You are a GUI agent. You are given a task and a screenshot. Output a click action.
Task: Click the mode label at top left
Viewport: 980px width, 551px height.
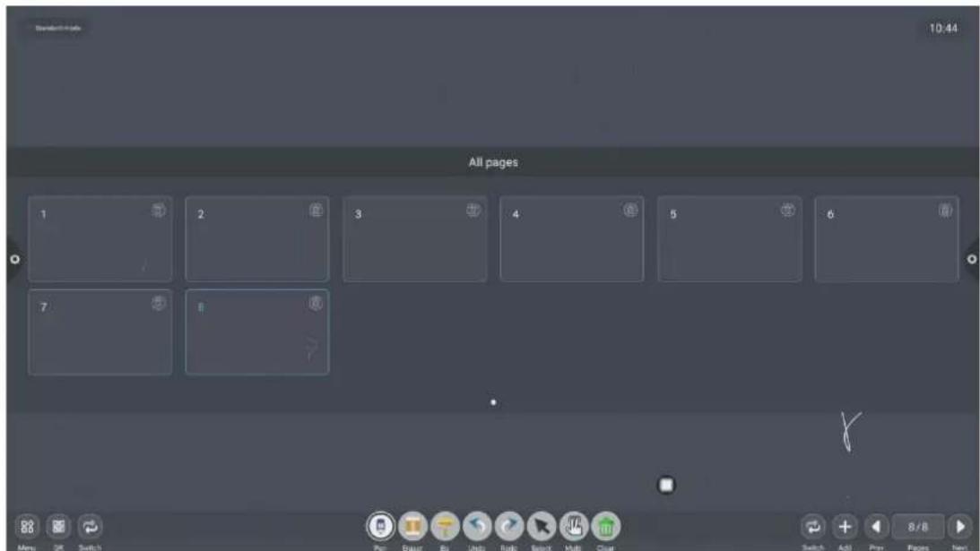(x=58, y=28)
